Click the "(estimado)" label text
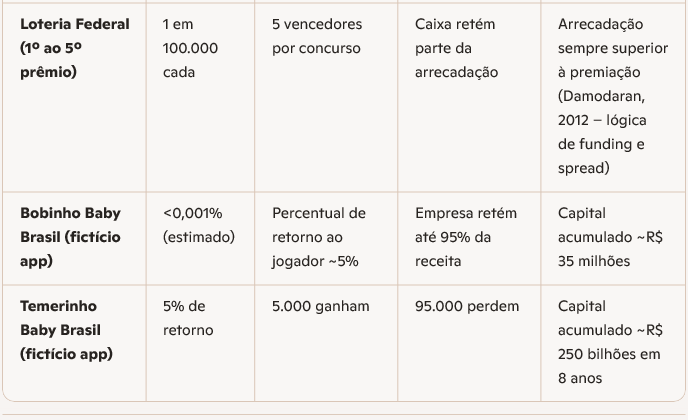 point(198,237)
